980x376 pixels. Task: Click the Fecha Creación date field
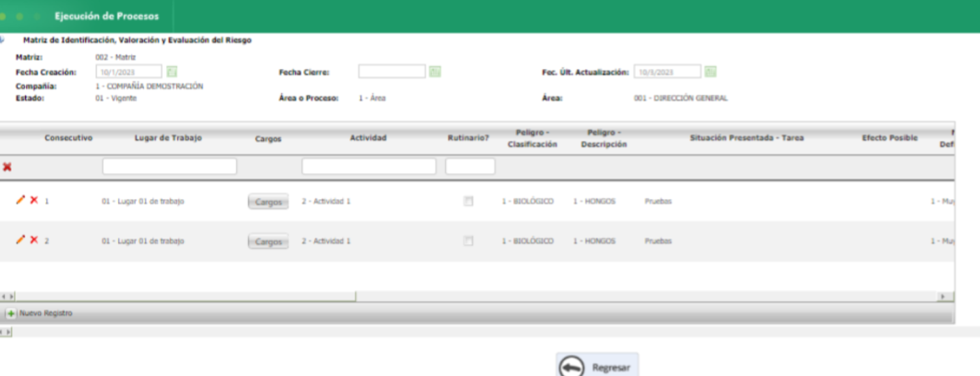(129, 71)
